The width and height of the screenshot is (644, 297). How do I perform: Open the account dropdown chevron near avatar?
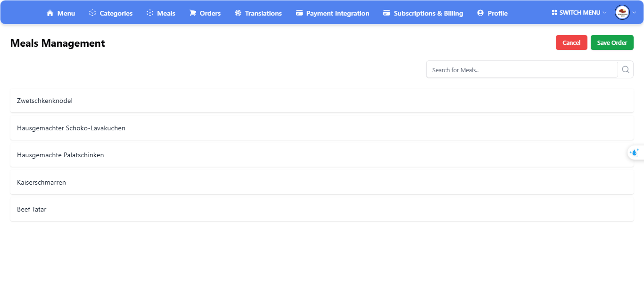coord(635,13)
